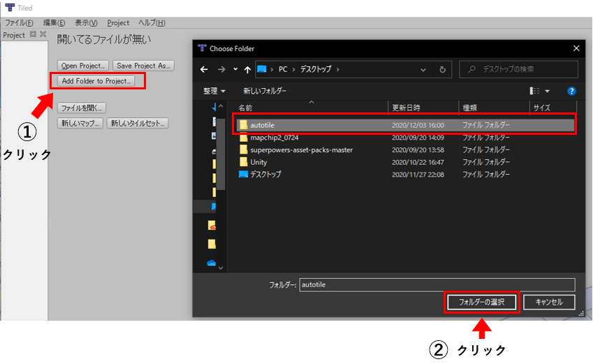Click the view layout icon
This screenshot has height=364, width=593.
(534, 91)
